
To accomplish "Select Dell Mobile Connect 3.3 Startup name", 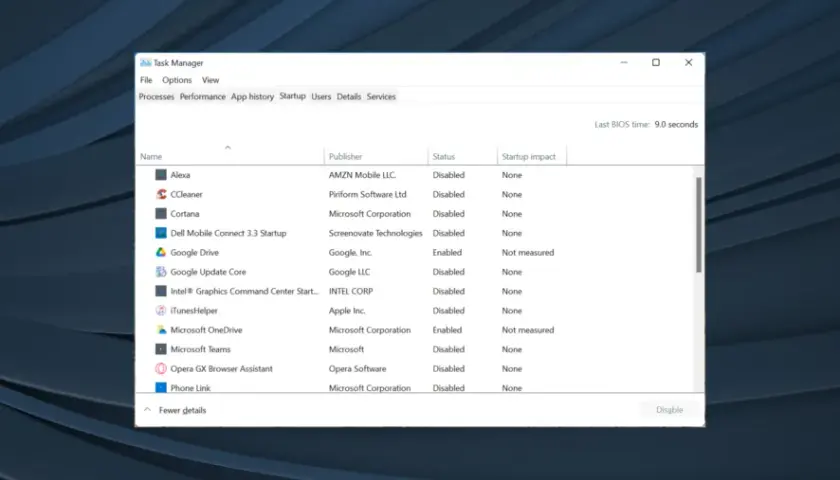I will click(228, 232).
